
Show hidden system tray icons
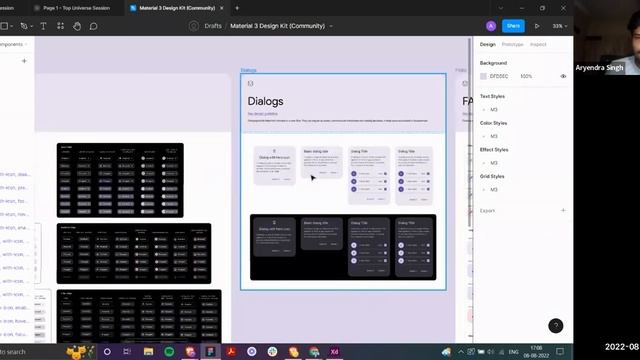click(x=461, y=352)
